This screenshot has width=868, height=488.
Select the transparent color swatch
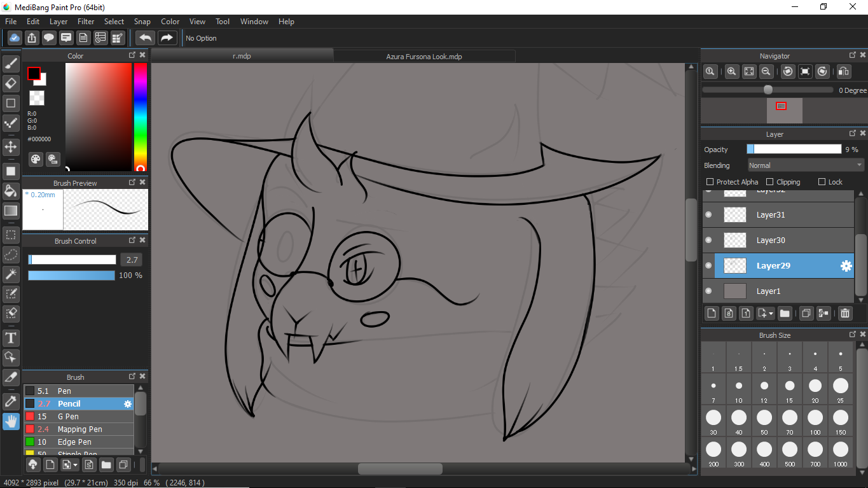37,98
